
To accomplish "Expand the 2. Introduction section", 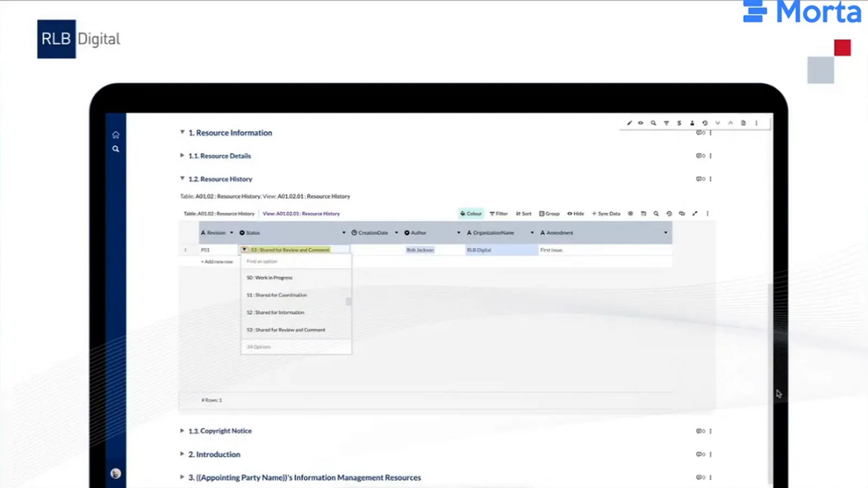I will 182,454.
